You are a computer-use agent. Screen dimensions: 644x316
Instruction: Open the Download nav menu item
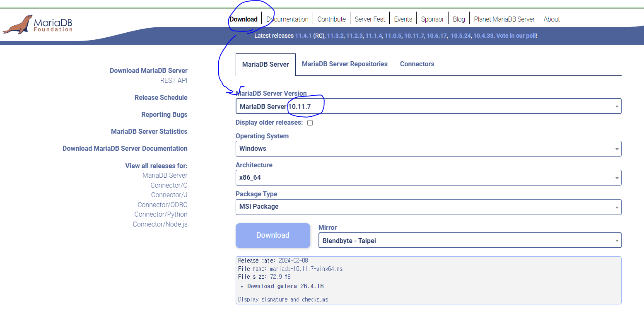coord(244,19)
